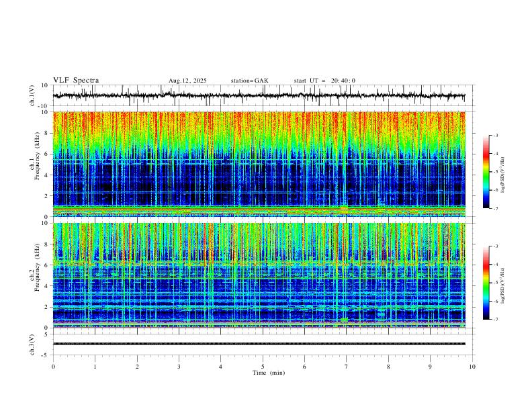
Task: Click the "station=GAK" label
Action: (x=249, y=81)
